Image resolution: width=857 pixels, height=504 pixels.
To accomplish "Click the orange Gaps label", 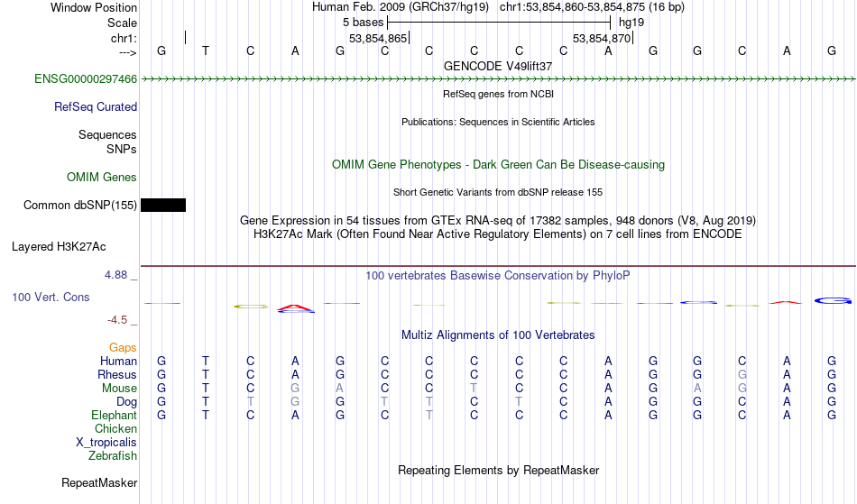I will tap(123, 348).
